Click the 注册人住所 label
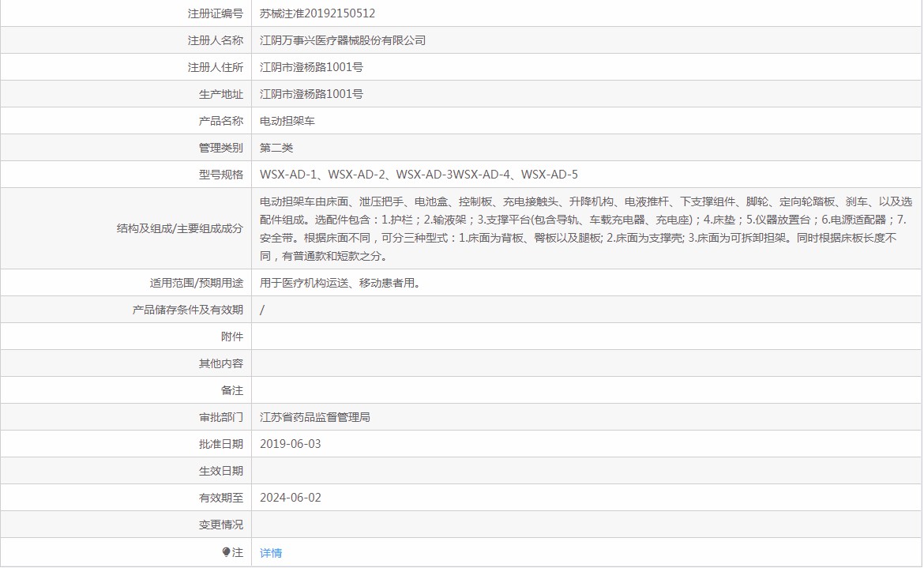The image size is (924, 568). tap(215, 67)
